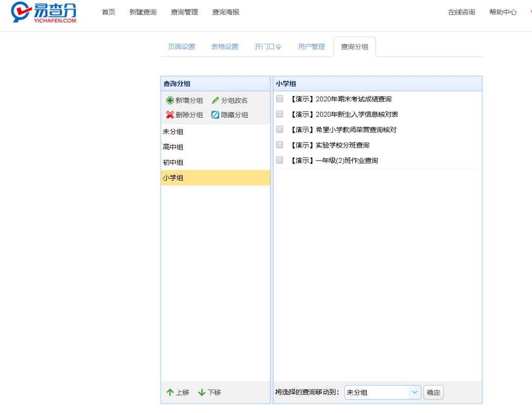Open the move-to group dropdown
Screen dimensions: 532x413
click(383, 392)
